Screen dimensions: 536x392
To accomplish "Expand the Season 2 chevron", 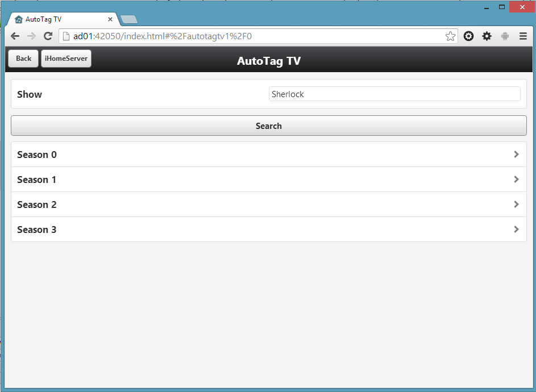I will point(516,205).
